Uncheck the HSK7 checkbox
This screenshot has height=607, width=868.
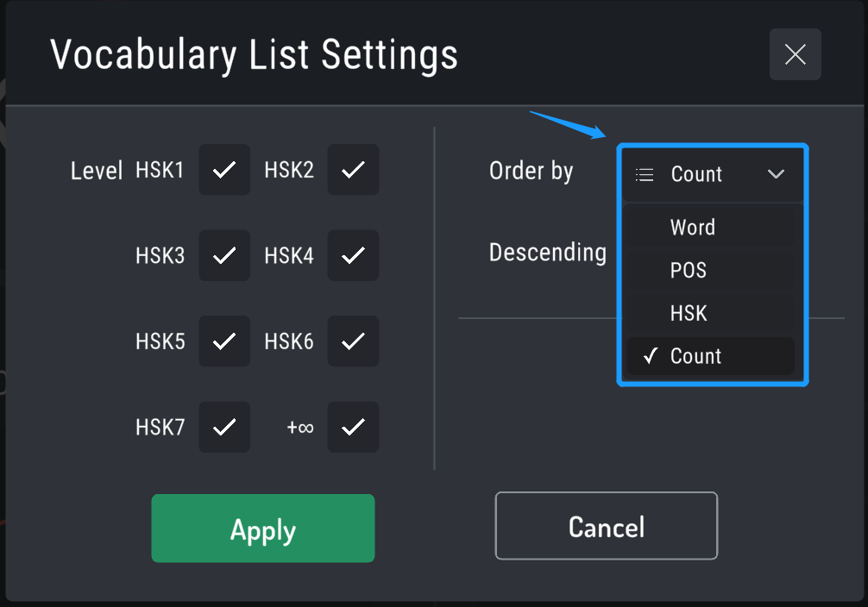point(224,427)
